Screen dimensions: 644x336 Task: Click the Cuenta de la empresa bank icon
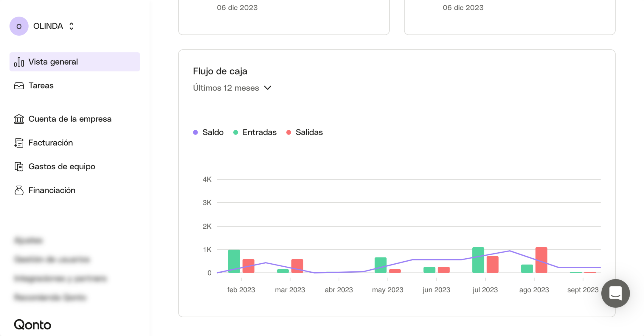(x=19, y=119)
